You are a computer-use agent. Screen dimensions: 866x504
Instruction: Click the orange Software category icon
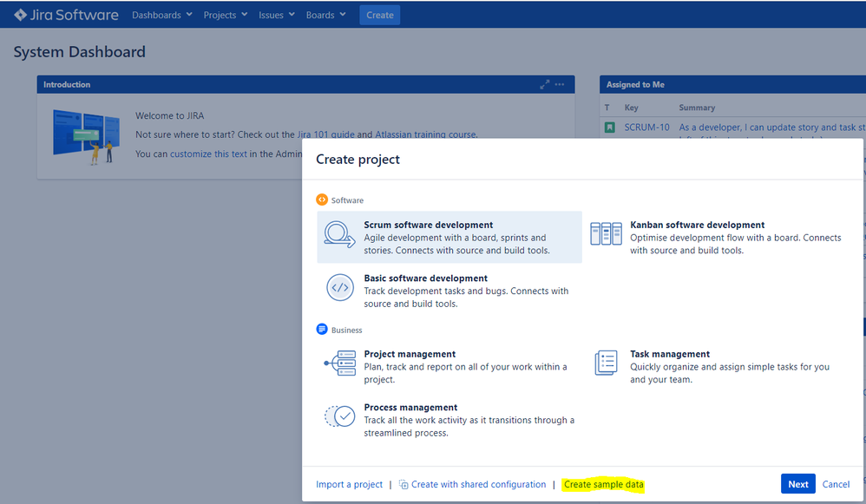pyautogui.click(x=321, y=200)
